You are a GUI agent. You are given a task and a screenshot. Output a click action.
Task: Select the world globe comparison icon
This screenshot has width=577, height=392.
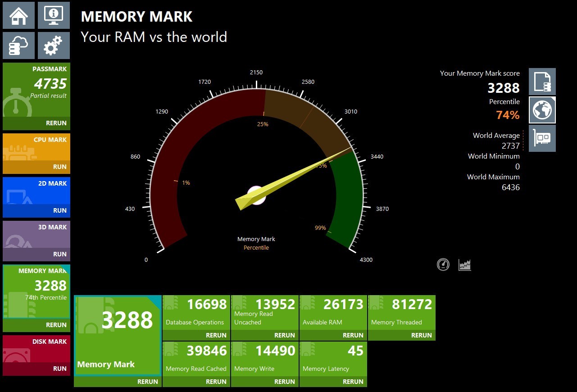point(542,110)
